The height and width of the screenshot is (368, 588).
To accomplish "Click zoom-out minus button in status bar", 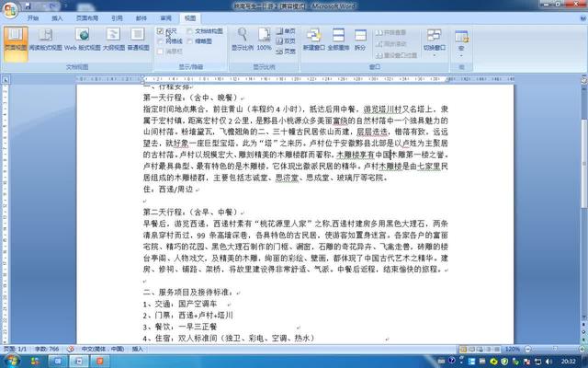I will (527, 350).
